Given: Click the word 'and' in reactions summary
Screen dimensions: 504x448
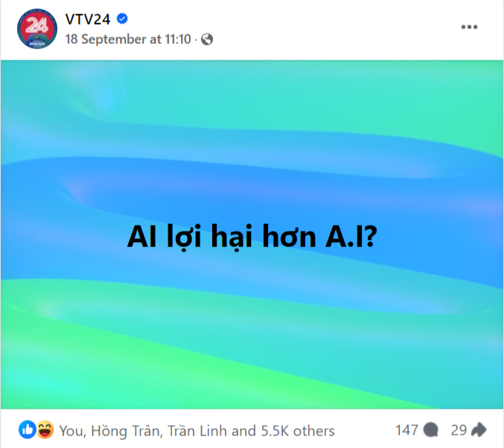Looking at the screenshot, I should point(243,431).
